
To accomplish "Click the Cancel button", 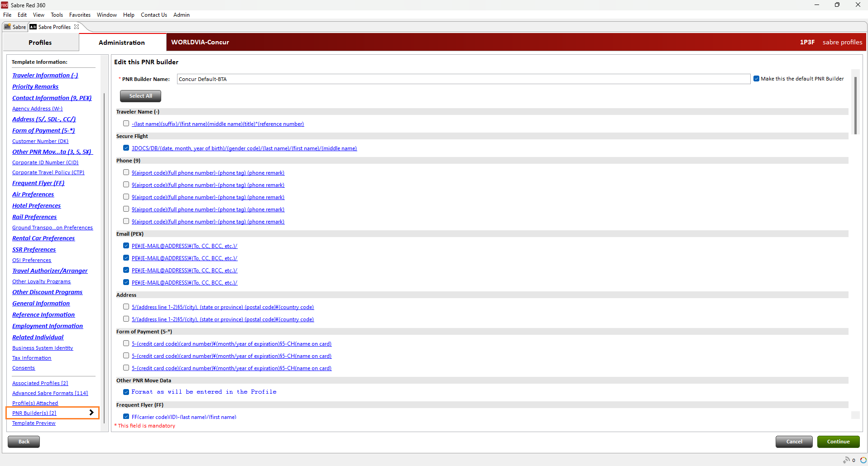I will (x=794, y=442).
